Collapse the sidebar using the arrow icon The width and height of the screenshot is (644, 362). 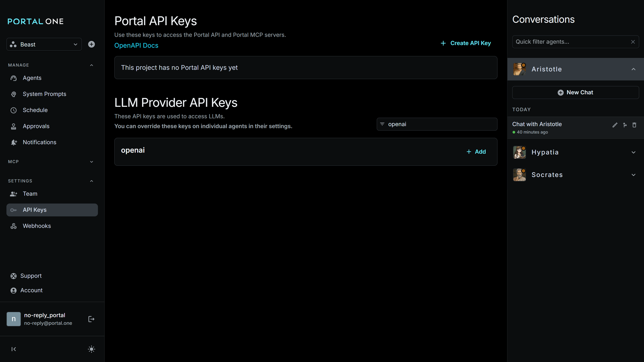(x=14, y=349)
